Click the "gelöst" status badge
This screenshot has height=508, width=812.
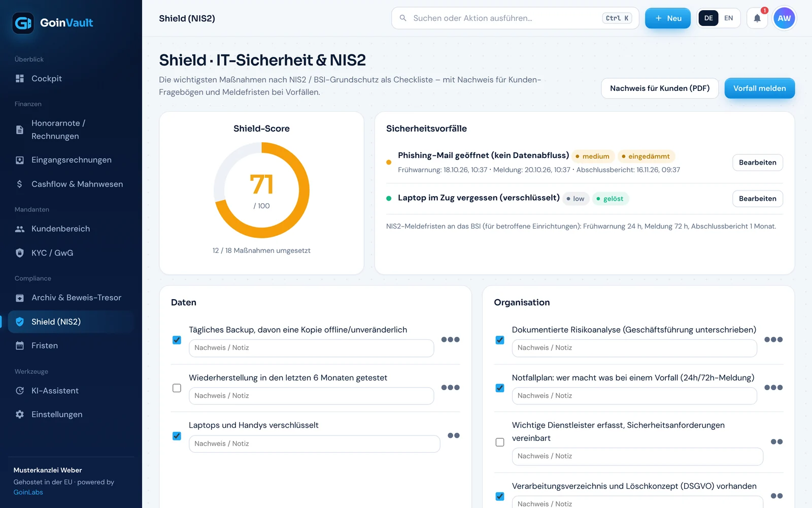tap(611, 199)
